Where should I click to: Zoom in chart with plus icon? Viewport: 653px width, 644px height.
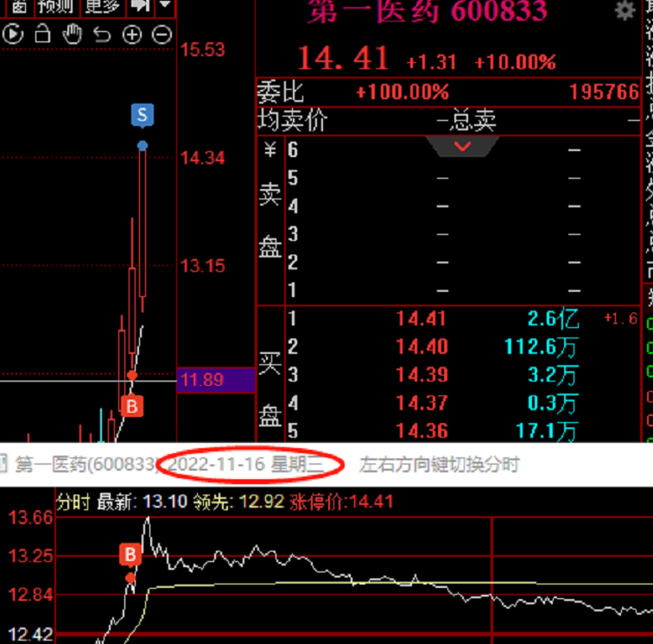[132, 35]
